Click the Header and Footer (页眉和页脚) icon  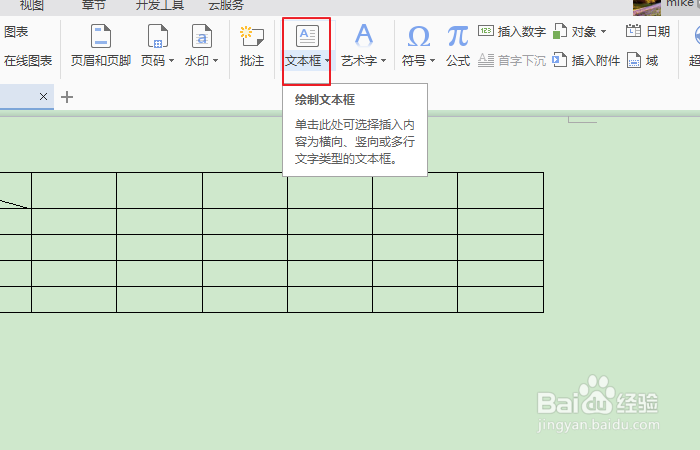click(101, 36)
